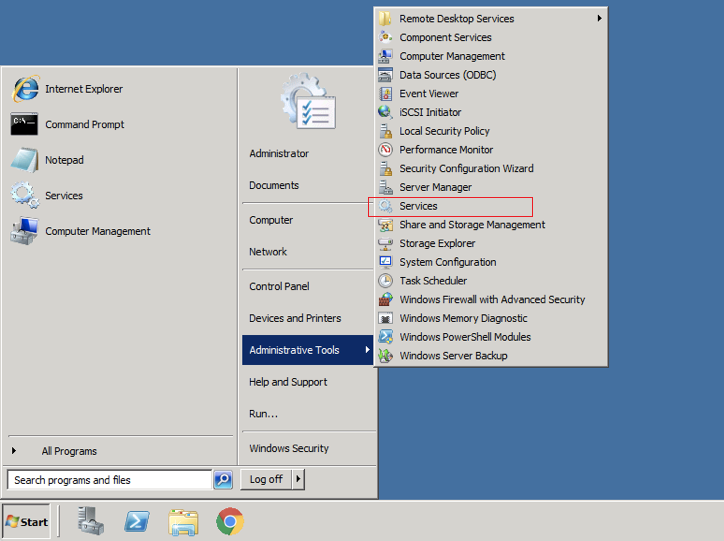Screen dimensions: 724x541
Task: Click the Share and Storage Management icon
Action: pos(385,225)
